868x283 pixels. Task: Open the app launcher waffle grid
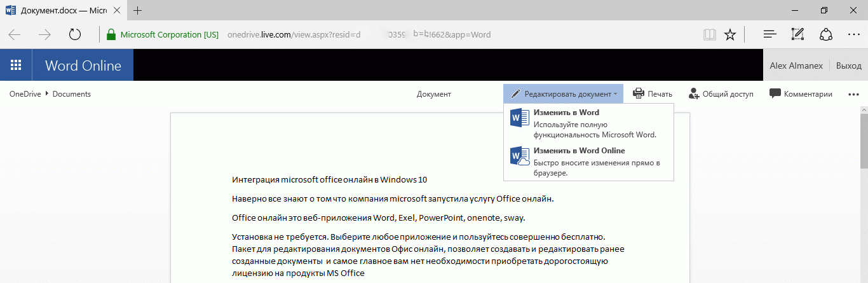click(x=17, y=66)
